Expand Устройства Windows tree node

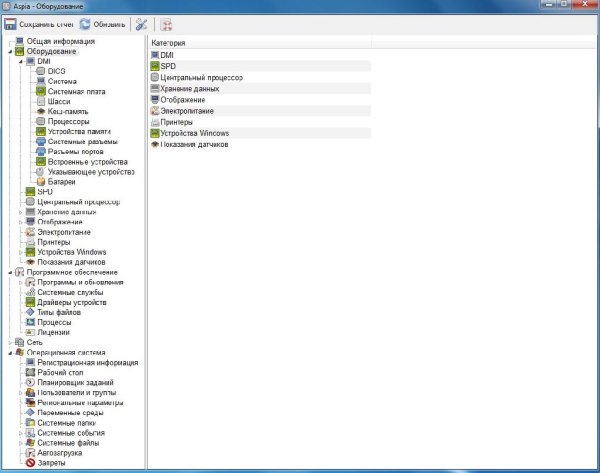tap(21, 252)
